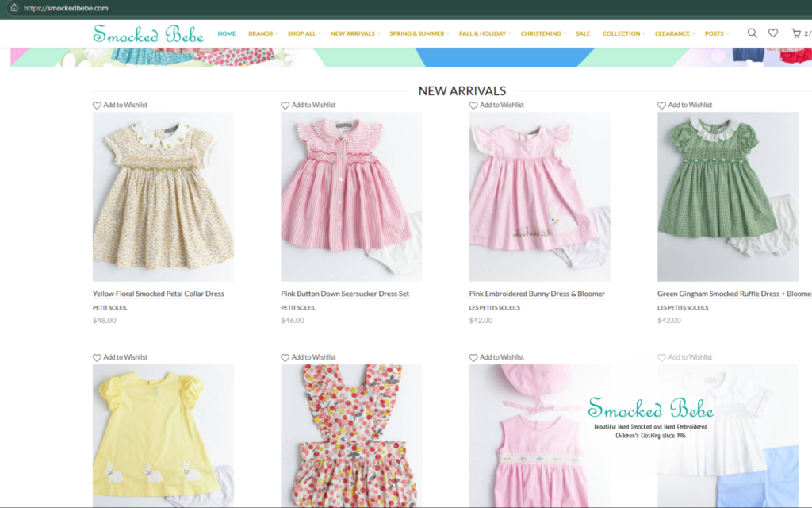This screenshot has width=812, height=508.
Task: Click the lock icon beside the URL
Action: [14, 8]
